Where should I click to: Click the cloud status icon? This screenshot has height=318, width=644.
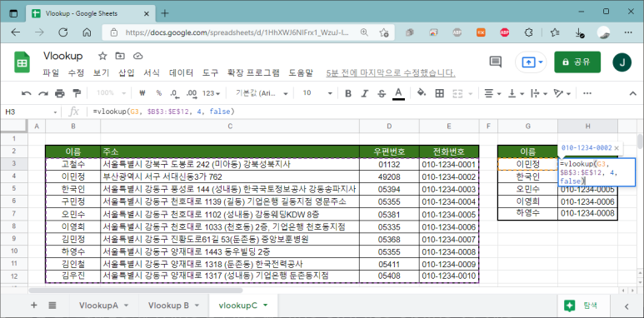138,57
